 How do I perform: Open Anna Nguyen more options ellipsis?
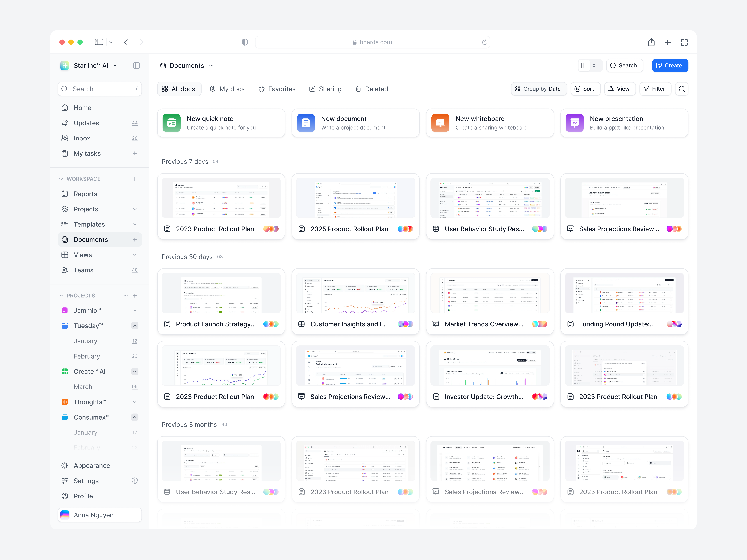coord(135,515)
